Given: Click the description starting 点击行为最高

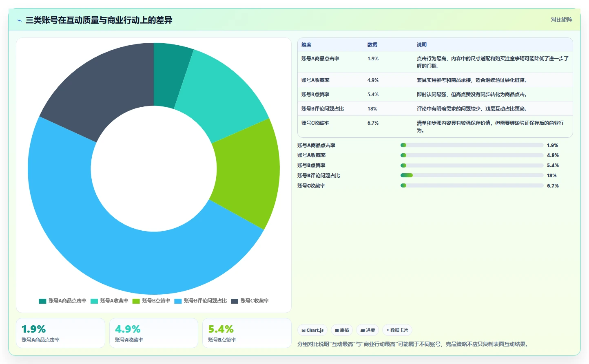Looking at the screenshot, I should pos(492,62).
